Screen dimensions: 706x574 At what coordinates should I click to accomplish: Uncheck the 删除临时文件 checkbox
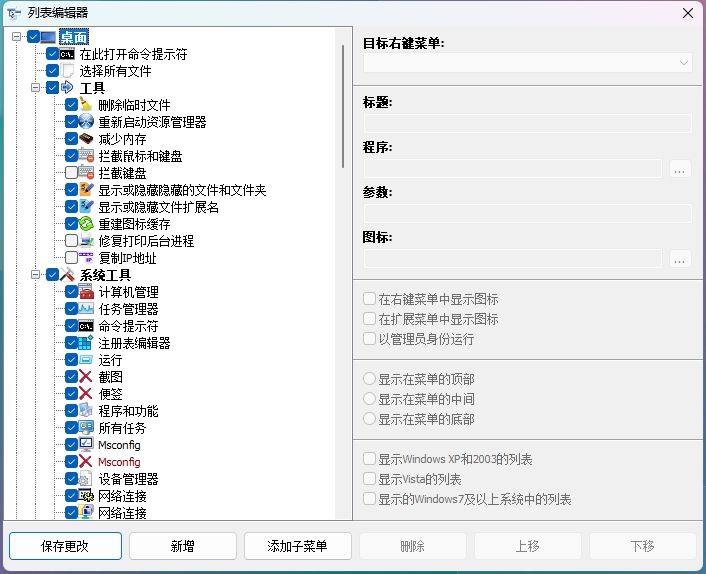click(71, 105)
